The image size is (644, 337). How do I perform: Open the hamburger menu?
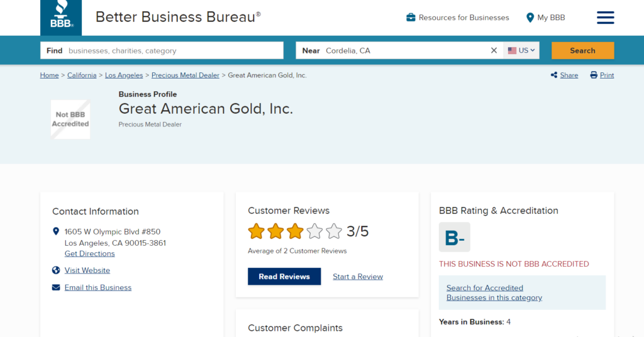(x=606, y=18)
